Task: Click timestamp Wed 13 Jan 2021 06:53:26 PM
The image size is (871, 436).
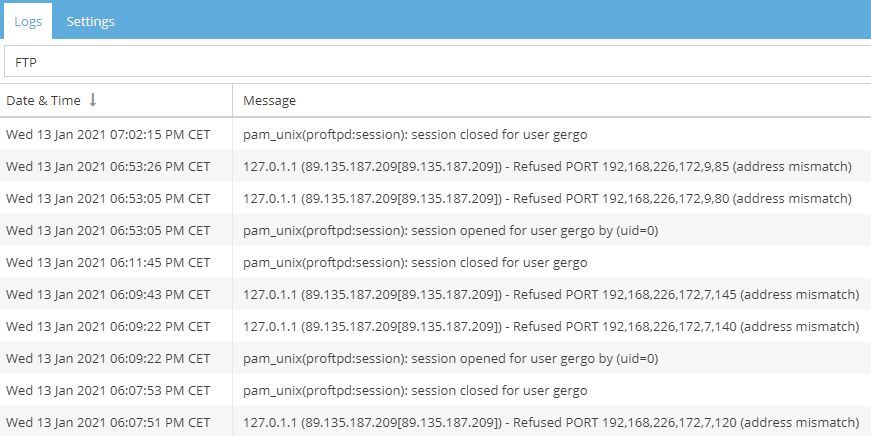Action: 108,166
